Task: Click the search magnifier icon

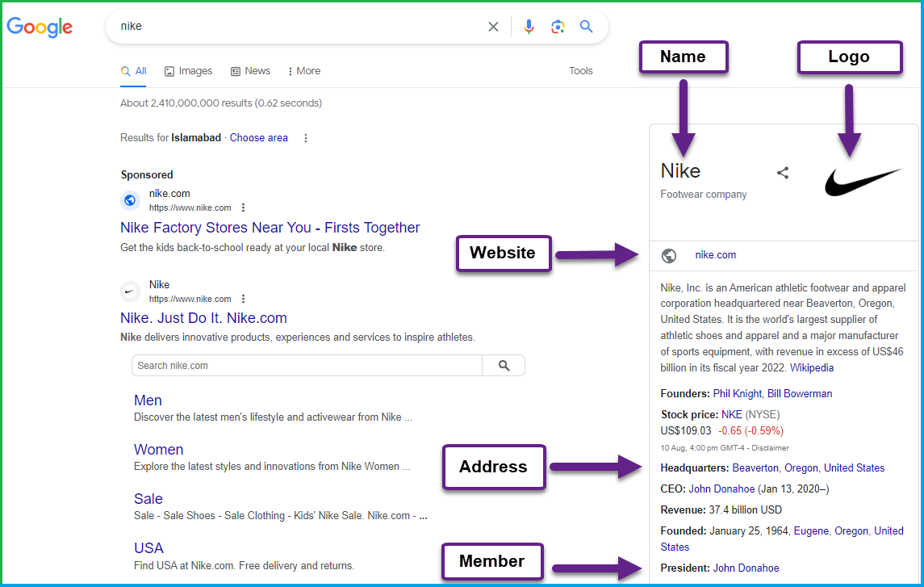Action: click(586, 26)
